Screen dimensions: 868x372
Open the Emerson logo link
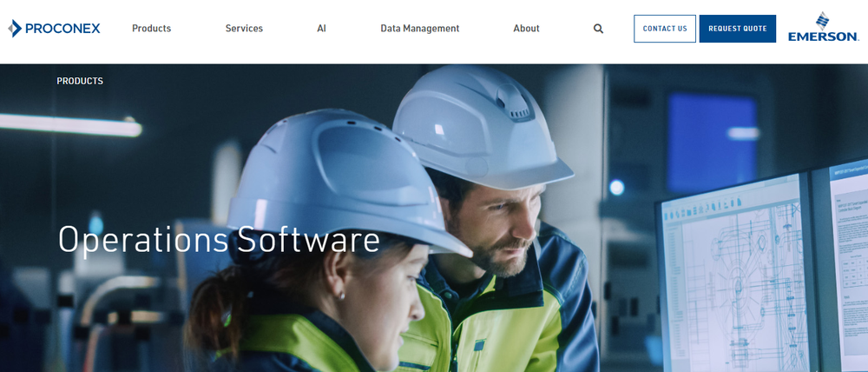coord(823,27)
